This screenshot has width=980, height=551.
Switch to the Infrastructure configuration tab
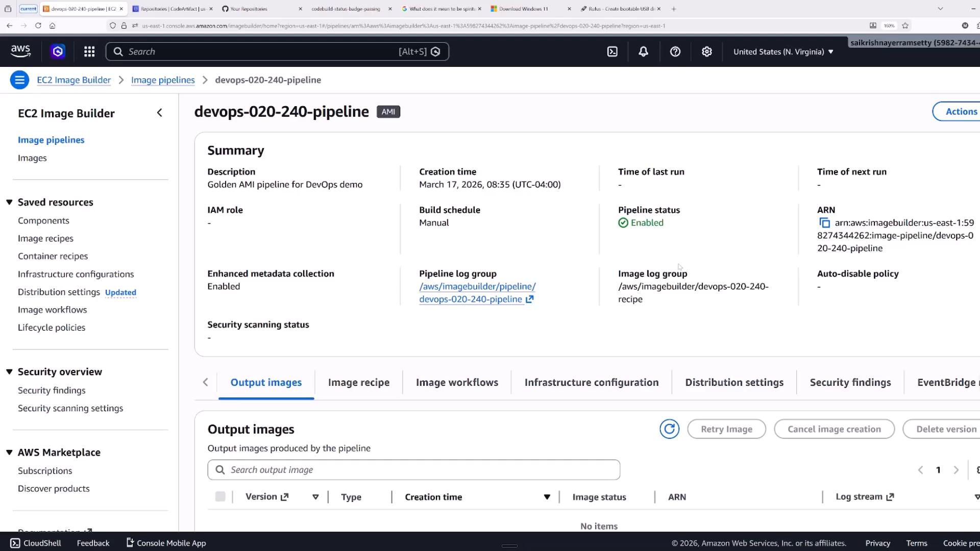pos(592,383)
